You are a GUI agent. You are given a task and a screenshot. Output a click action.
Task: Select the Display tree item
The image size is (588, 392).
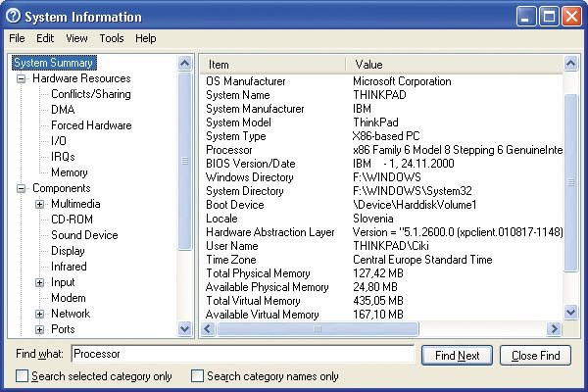coord(68,251)
